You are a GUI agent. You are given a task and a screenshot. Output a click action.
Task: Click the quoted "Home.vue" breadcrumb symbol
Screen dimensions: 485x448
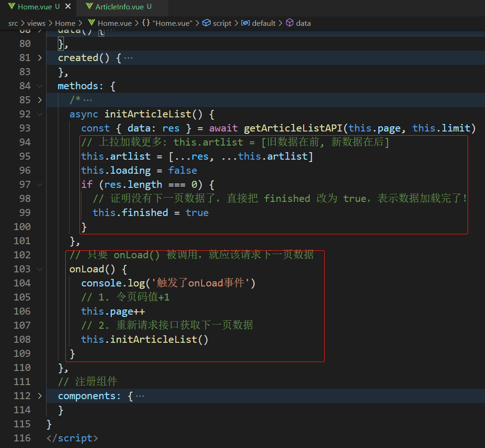point(172,23)
